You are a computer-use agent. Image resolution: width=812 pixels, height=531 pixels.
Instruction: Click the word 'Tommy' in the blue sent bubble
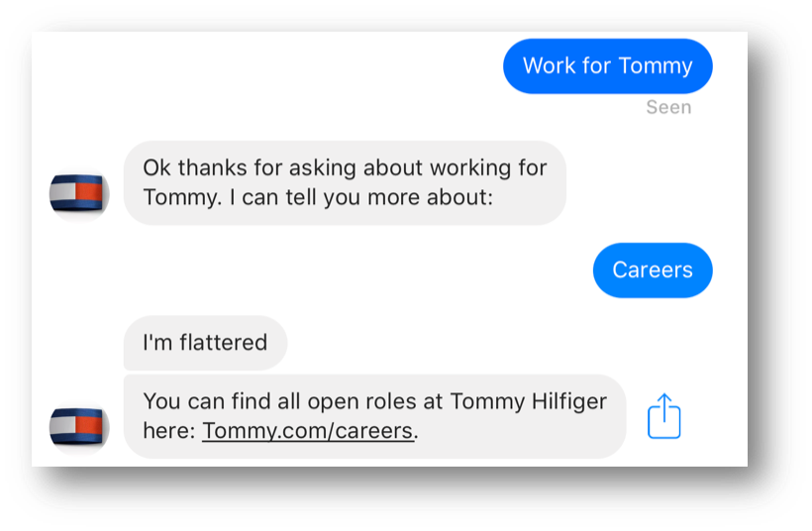(656, 65)
